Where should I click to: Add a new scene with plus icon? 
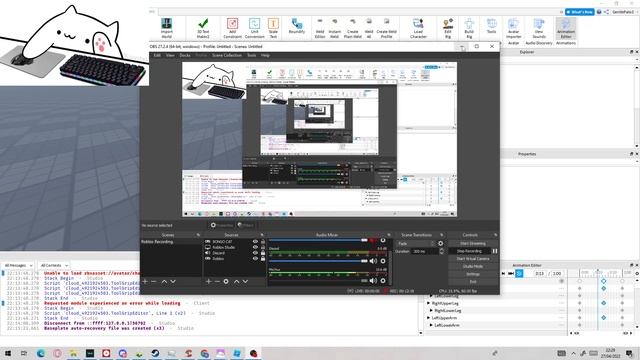click(x=145, y=282)
